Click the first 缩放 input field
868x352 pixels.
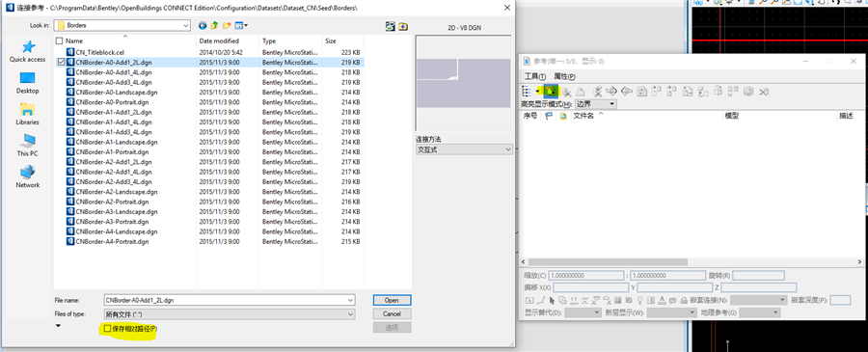tap(585, 276)
